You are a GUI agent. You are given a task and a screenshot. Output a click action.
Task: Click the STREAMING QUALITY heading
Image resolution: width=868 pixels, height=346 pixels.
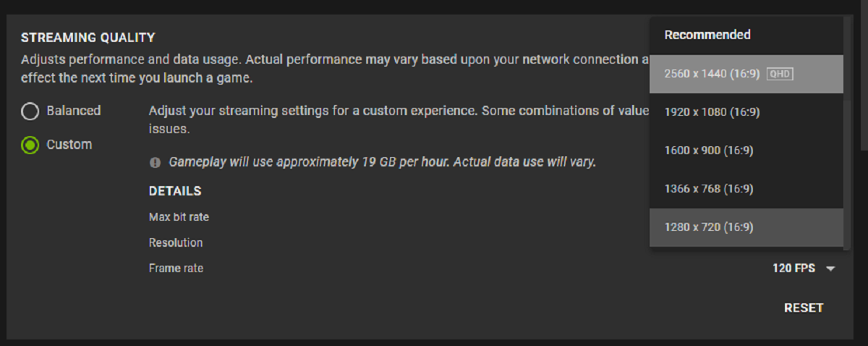[88, 38]
